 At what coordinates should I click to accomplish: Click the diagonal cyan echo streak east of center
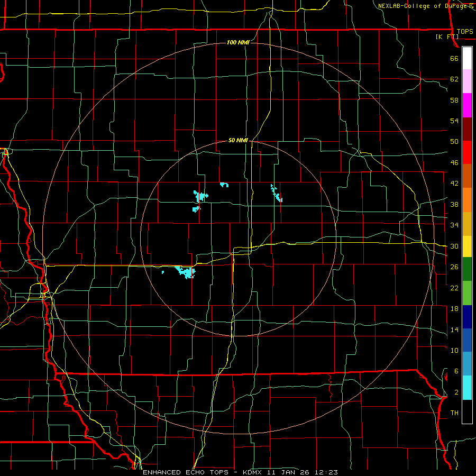click(x=277, y=193)
